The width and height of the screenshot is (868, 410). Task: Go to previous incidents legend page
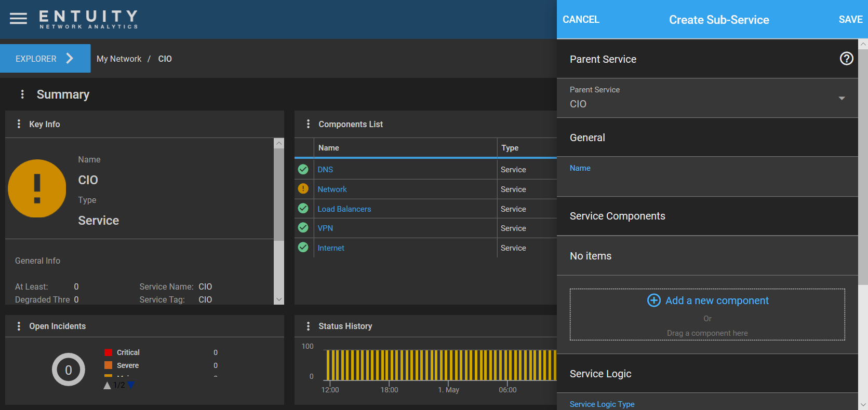(107, 385)
